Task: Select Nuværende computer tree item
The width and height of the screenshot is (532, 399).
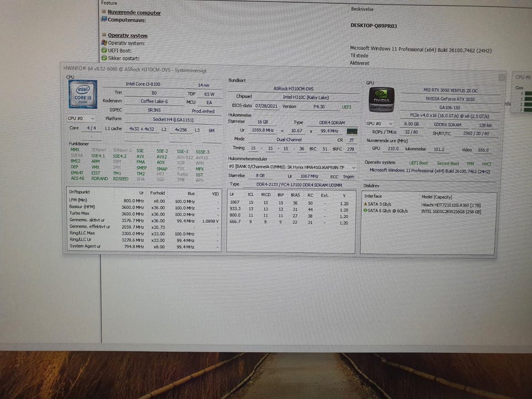Action: [x=134, y=13]
